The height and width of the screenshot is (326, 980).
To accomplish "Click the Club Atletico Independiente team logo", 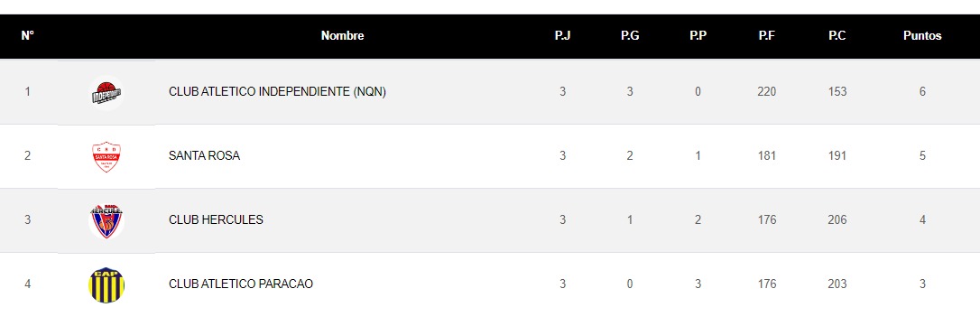I will [x=106, y=93].
